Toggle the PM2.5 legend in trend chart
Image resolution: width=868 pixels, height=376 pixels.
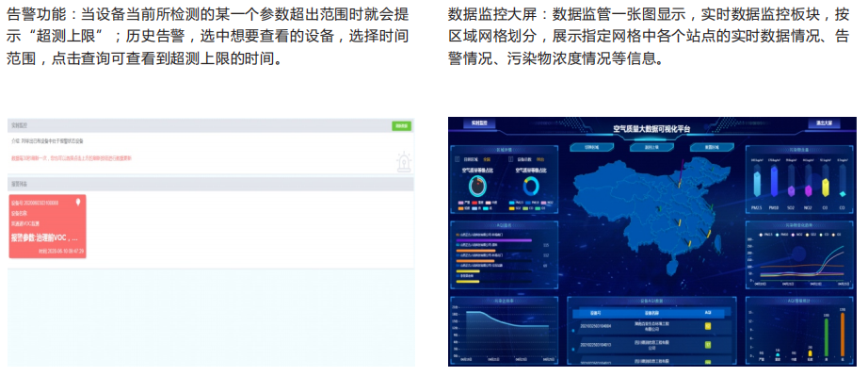(765, 235)
